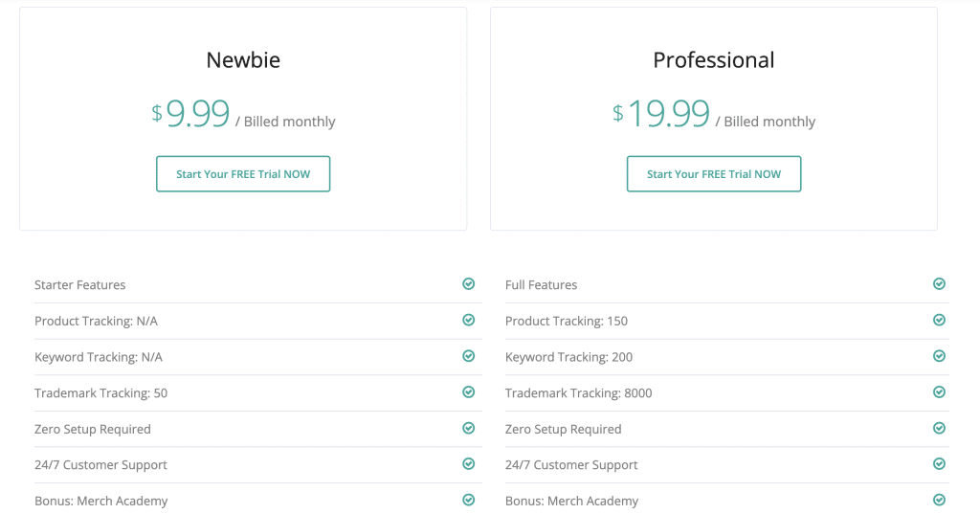The image size is (980, 514).
Task: Click checkmark icon next to Starter Features
Action: tap(469, 284)
